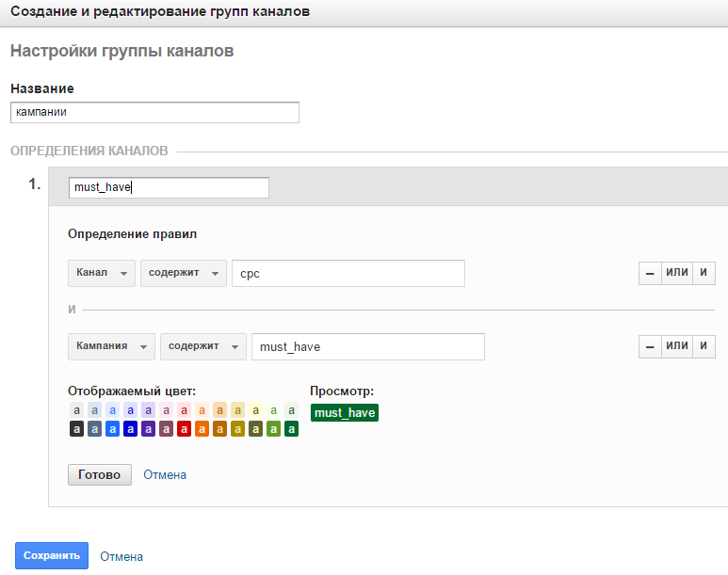Viewport: 728px width, 575px height.
Task: Click the ИЛИ button in the cpc rule row
Action: [676, 273]
